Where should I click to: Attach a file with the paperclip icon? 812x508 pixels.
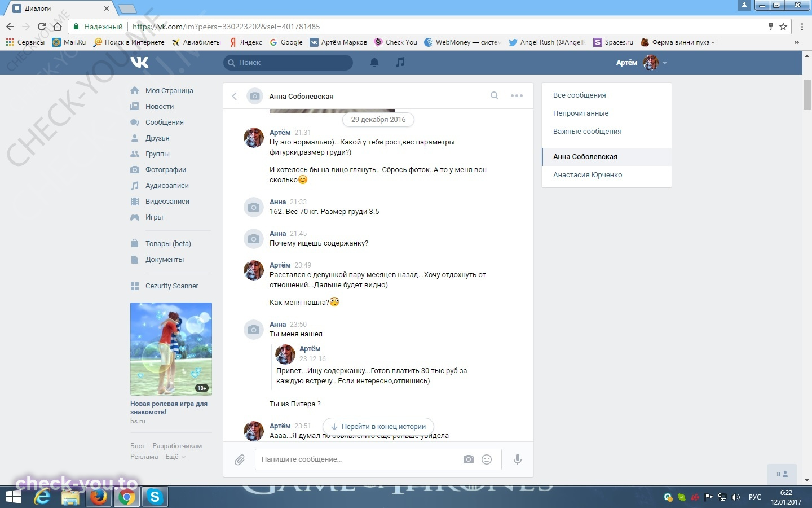[240, 460]
